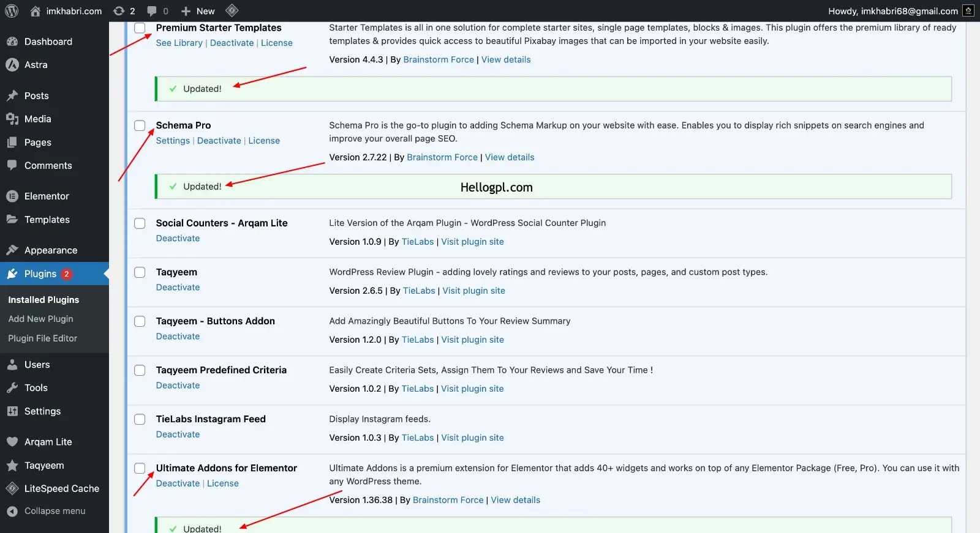Open the updates icon showing 2
980x533 pixels.
click(x=119, y=11)
